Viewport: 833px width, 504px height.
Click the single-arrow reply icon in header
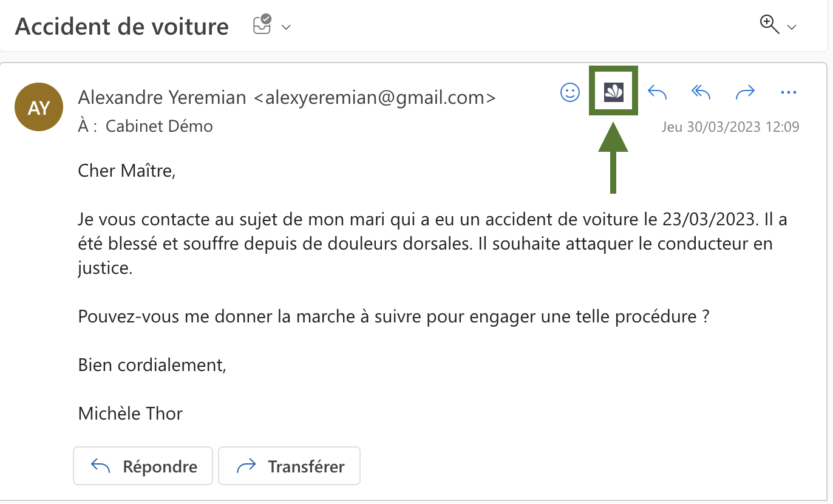tap(657, 92)
